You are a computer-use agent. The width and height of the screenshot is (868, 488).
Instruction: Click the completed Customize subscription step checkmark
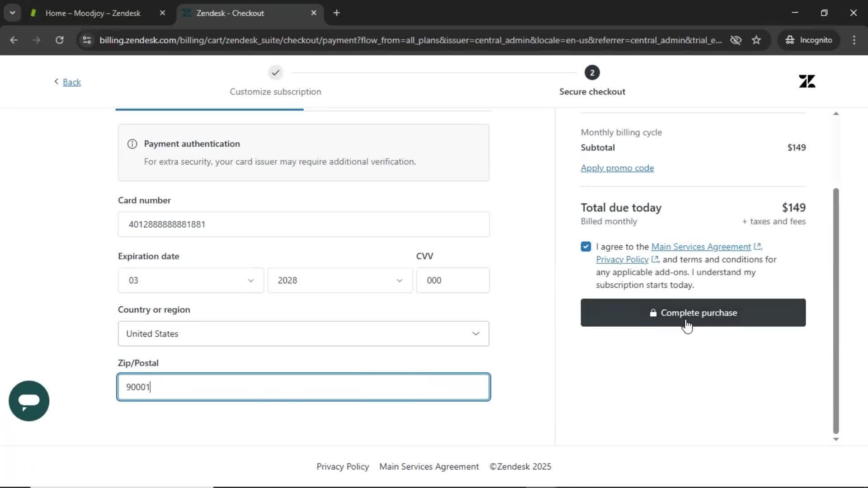coord(275,72)
